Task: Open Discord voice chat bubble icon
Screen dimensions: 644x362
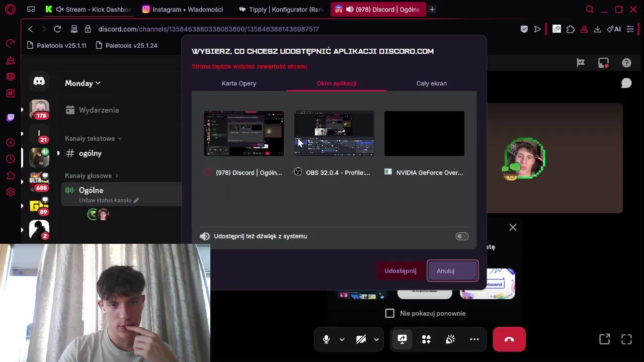Action: coord(626,83)
